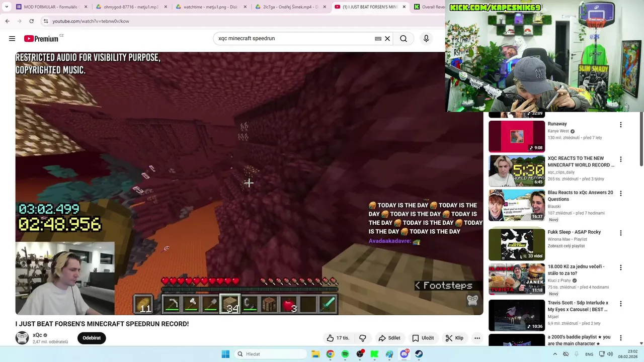Open Blau Reacts to xQc thumbnail
Screen dimensions: 644x362
pos(517,205)
